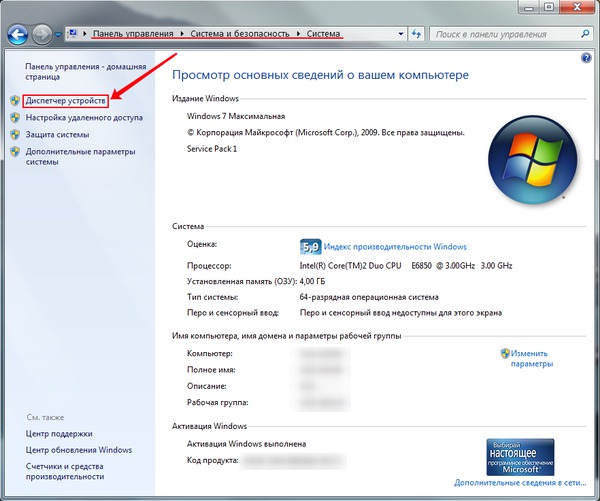Expand the arrow after Система и безопасность

coord(298,34)
